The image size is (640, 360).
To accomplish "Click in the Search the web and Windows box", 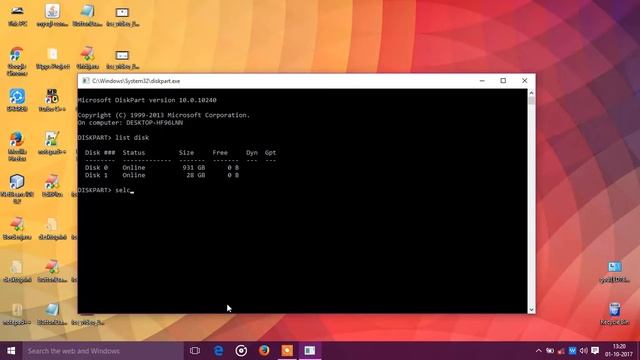I will (103, 351).
